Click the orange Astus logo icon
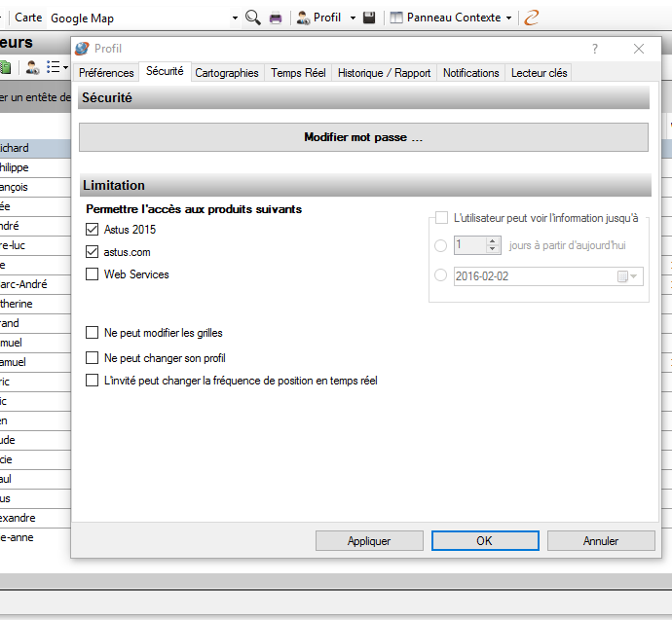672x620 pixels. (x=531, y=18)
